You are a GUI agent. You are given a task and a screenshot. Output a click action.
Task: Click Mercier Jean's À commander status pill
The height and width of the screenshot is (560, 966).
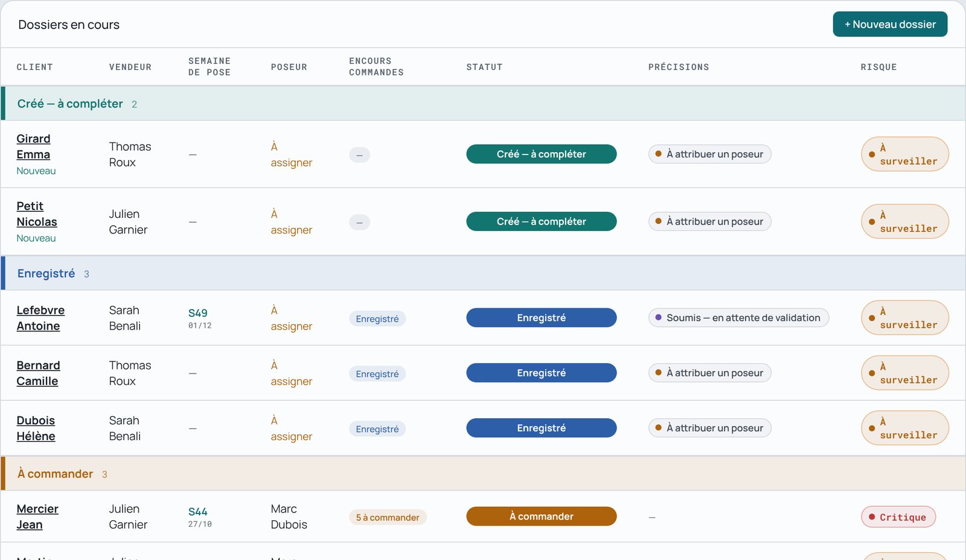pos(542,516)
